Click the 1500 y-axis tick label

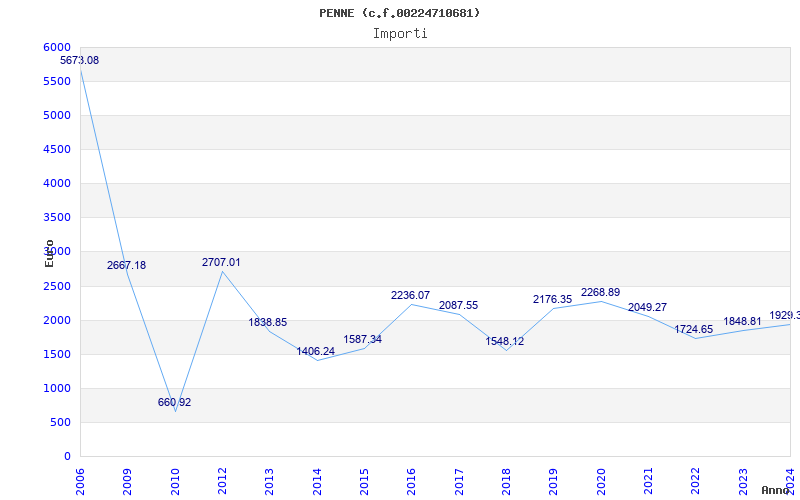pyautogui.click(x=57, y=354)
